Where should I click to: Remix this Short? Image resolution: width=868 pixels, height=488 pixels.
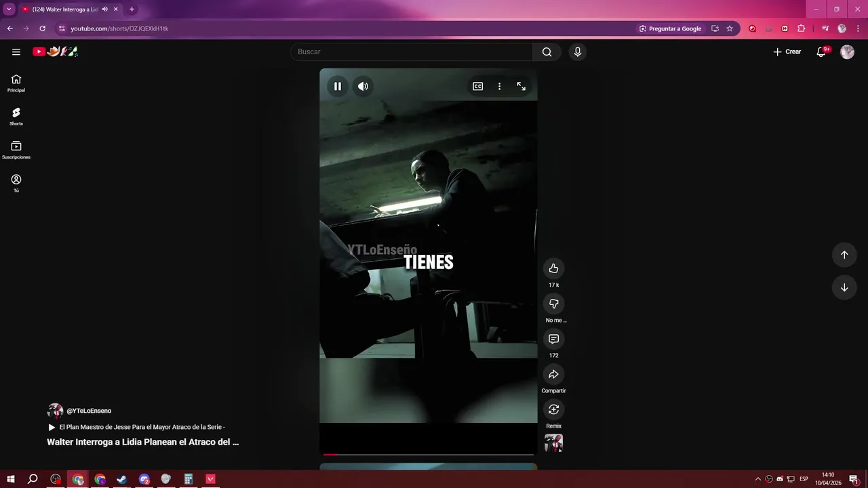click(553, 409)
